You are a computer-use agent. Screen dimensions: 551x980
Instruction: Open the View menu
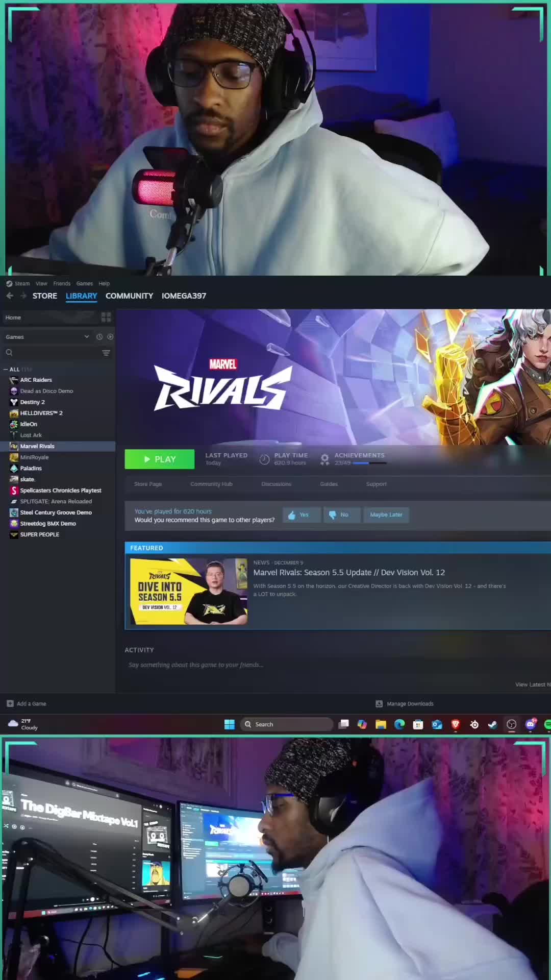pyautogui.click(x=41, y=283)
